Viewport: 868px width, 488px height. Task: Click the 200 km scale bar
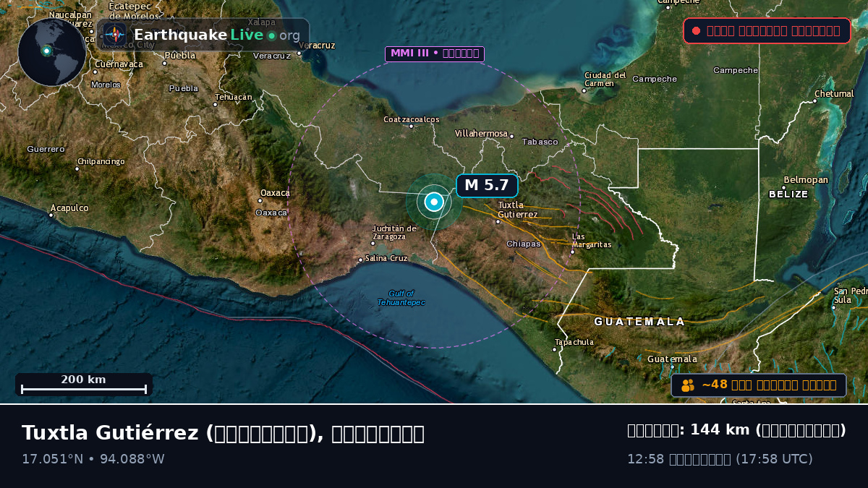[x=84, y=385]
